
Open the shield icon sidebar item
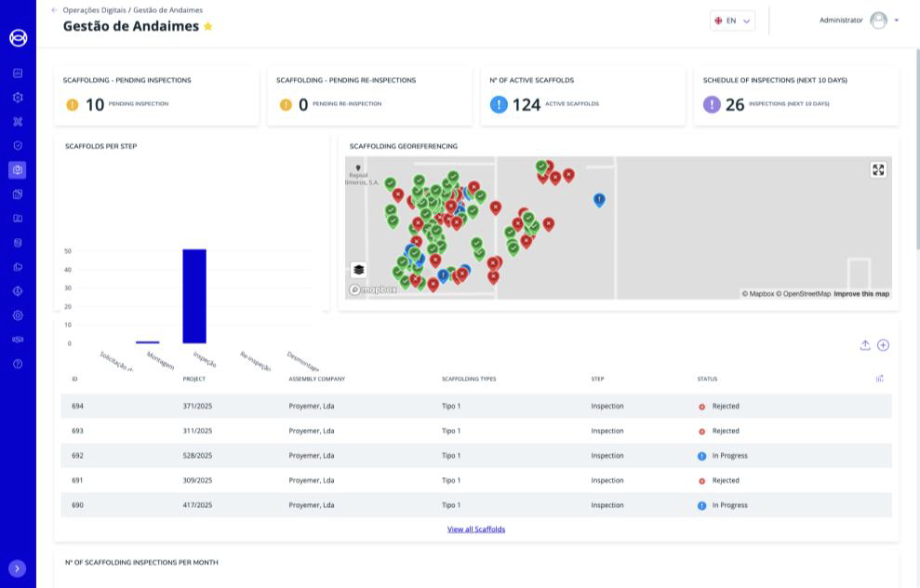pyautogui.click(x=18, y=146)
